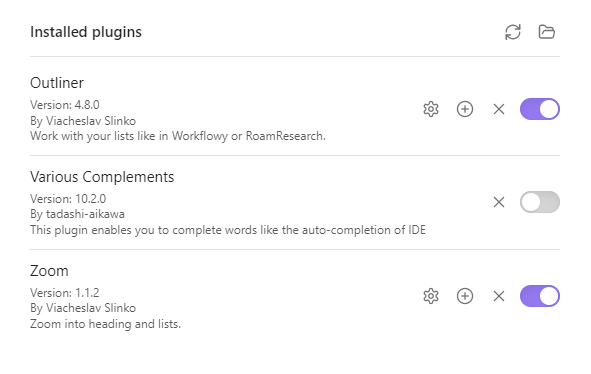Select the Installed plugins heading
Viewport: 591px width, 374px height.
(86, 32)
